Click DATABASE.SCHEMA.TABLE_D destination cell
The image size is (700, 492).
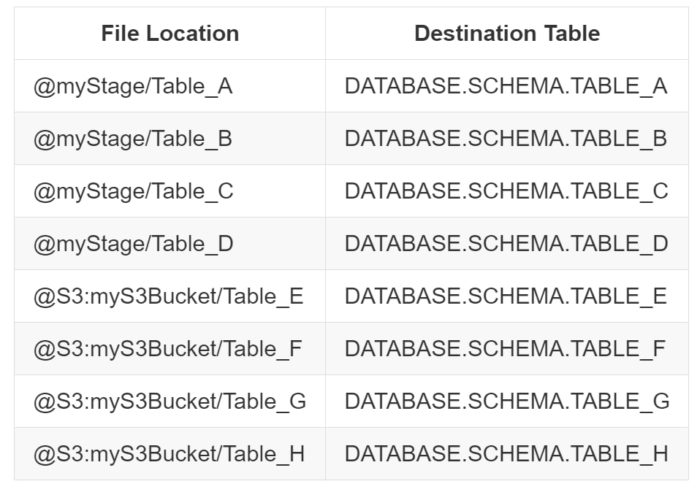click(x=507, y=244)
